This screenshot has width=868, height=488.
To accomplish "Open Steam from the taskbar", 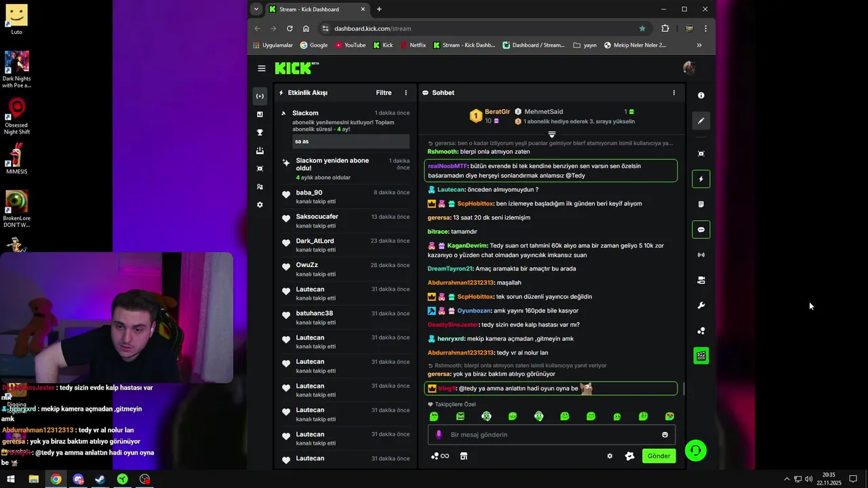I will (x=100, y=479).
